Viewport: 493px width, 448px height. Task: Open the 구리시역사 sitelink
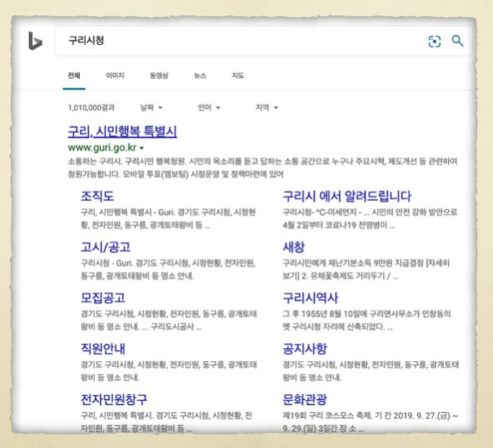(x=310, y=298)
